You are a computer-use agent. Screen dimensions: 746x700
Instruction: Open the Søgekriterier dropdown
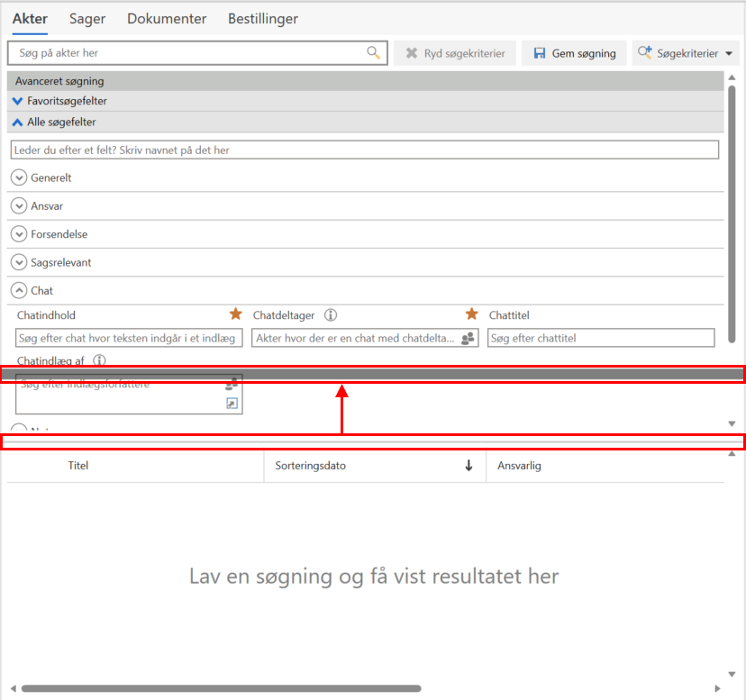[x=686, y=53]
